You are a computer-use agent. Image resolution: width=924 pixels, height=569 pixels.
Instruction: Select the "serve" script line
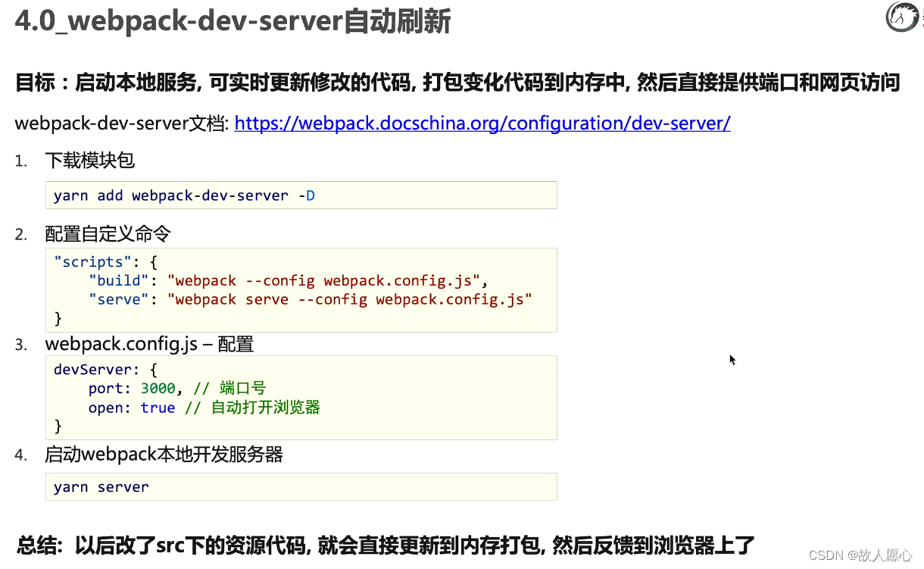coord(311,300)
